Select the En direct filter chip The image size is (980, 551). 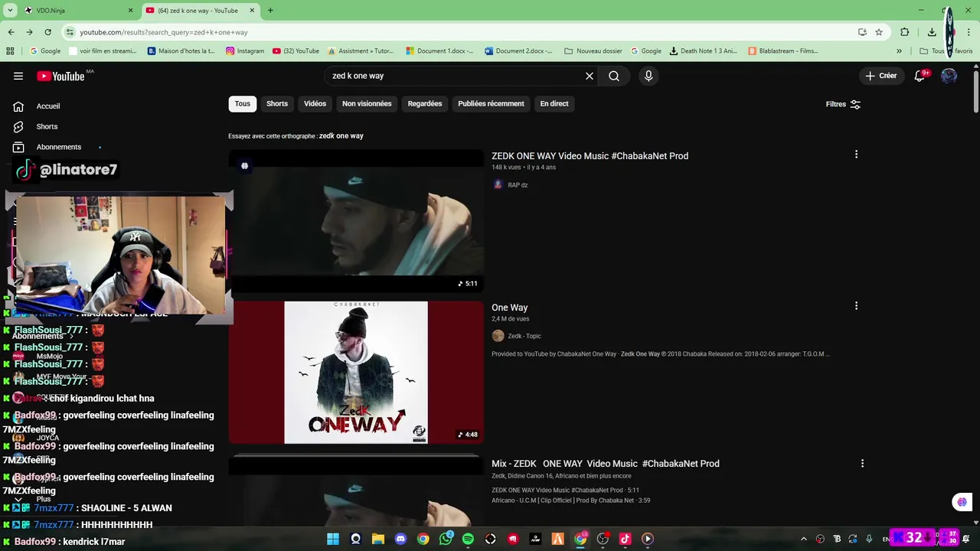(554, 103)
